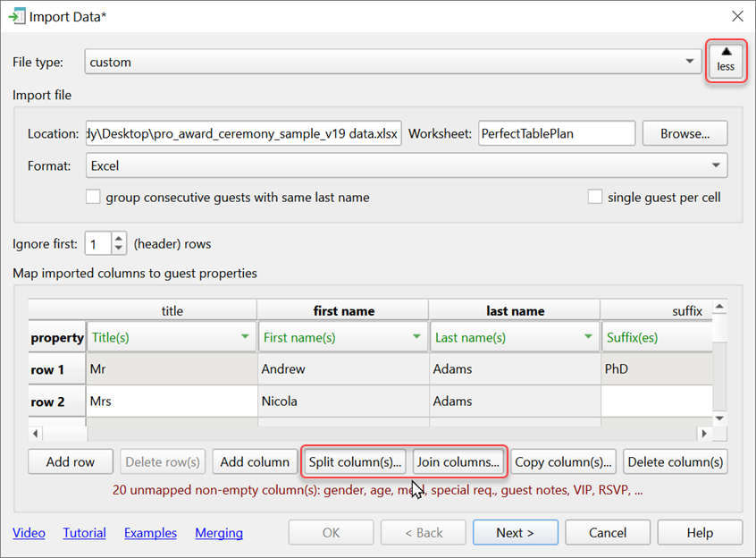Click Browse to choose an import file
The width and height of the screenshot is (756, 558).
click(685, 132)
